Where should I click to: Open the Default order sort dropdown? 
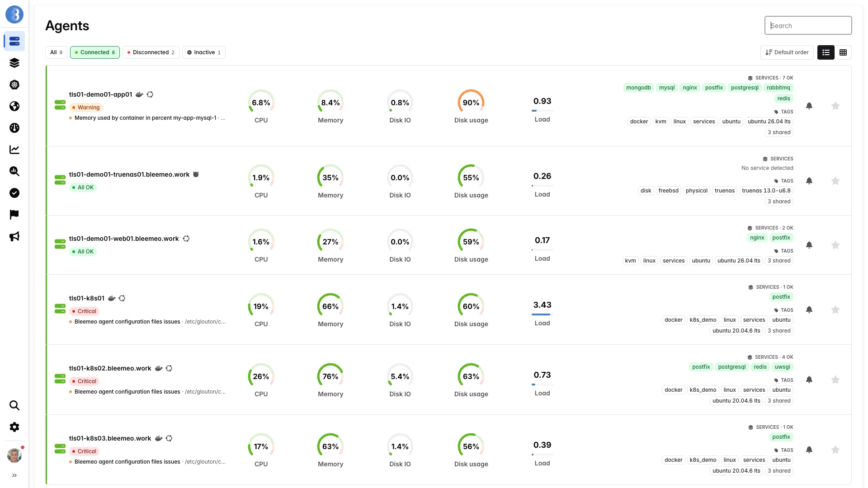(787, 52)
